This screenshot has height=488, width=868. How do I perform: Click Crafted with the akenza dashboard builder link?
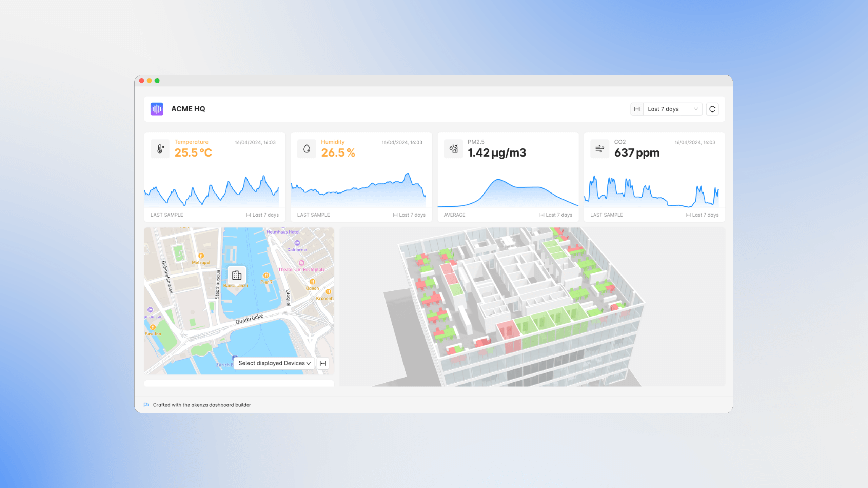[x=202, y=405]
